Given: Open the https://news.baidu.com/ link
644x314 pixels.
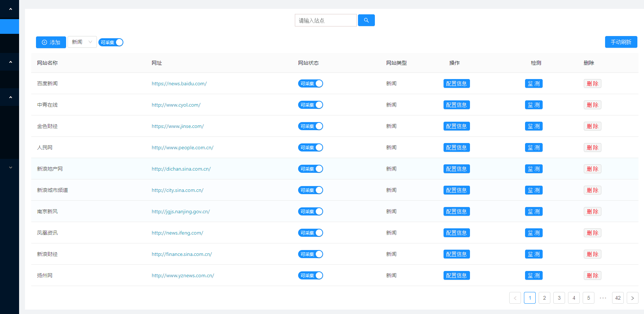Looking at the screenshot, I should click(179, 83).
